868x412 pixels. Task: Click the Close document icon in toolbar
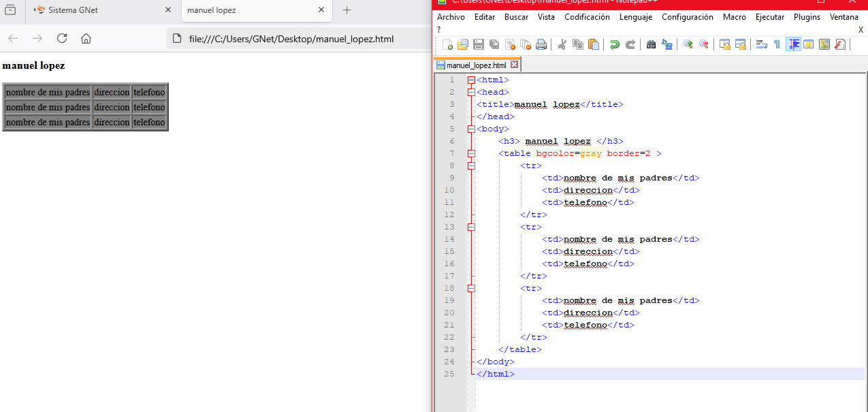click(x=510, y=44)
